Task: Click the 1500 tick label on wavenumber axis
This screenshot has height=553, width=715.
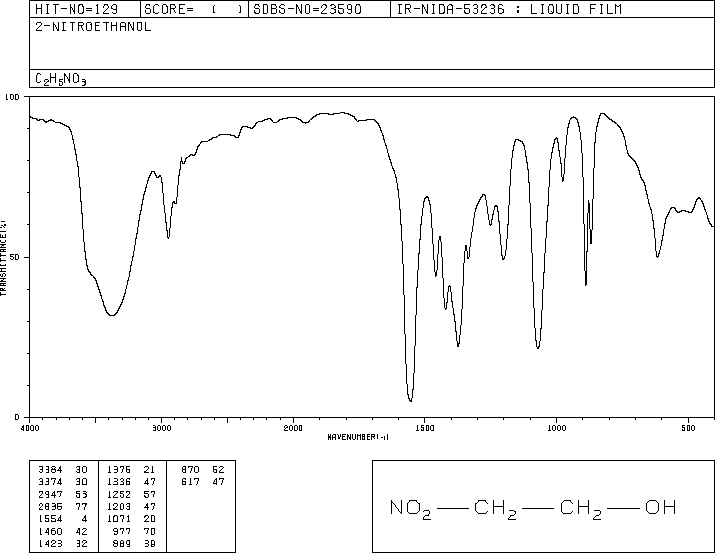Action: tap(425, 428)
